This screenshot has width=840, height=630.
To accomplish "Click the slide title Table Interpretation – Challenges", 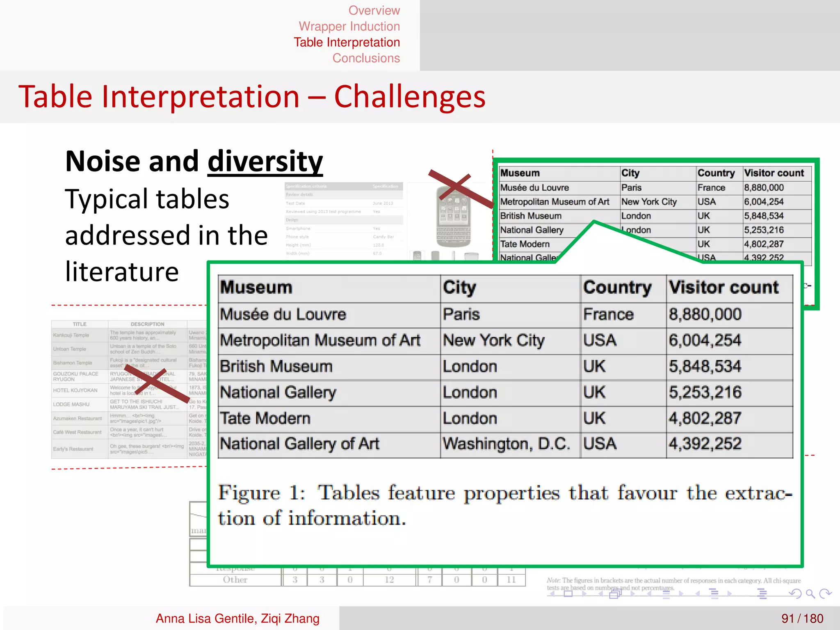I will (x=252, y=97).
